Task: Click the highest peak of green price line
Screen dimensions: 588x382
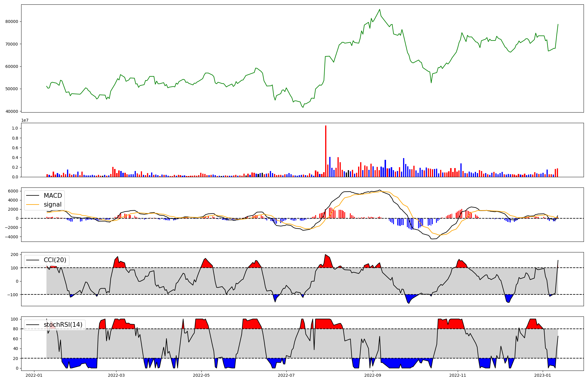Action: [x=380, y=9]
